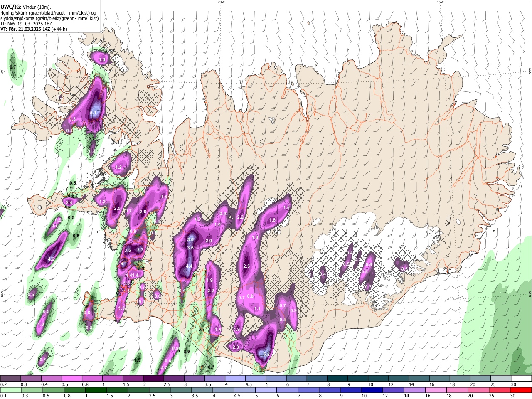Click the 'UWC/IG: Vindur (10m)' title text
The image size is (532, 399).
[x=26, y=7]
